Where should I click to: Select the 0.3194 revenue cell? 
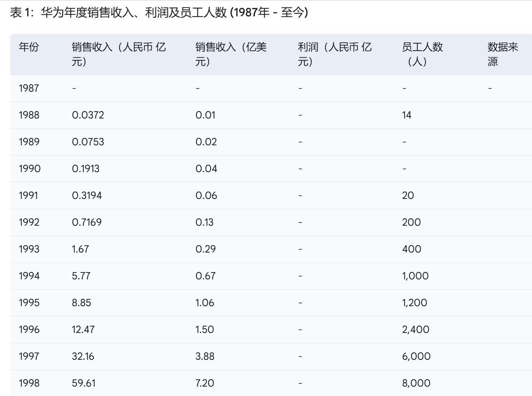click(87, 195)
